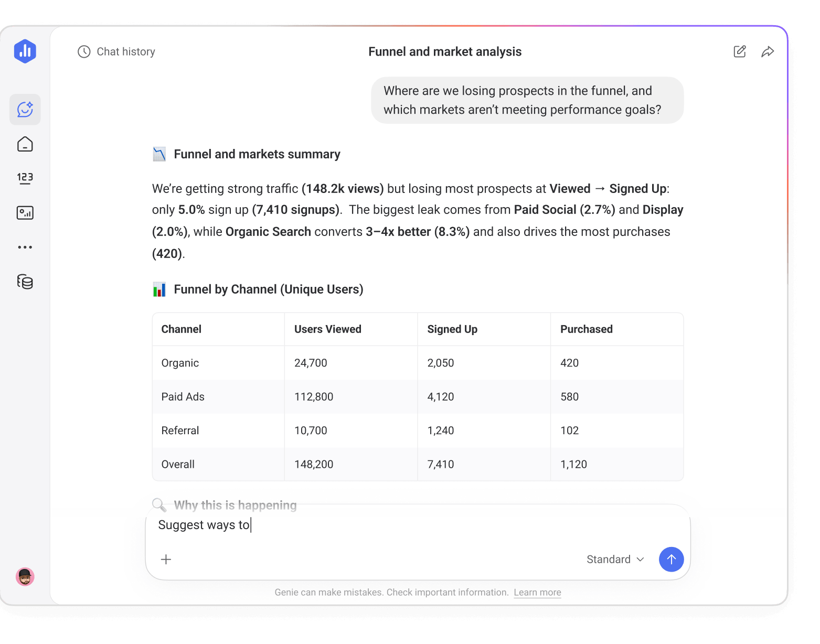
Task: Open the Standard model dropdown
Action: click(x=614, y=559)
